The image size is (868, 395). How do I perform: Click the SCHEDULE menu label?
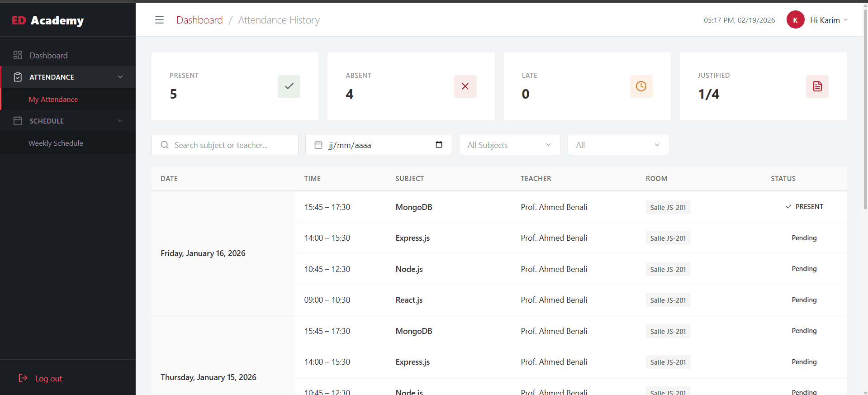tap(47, 121)
